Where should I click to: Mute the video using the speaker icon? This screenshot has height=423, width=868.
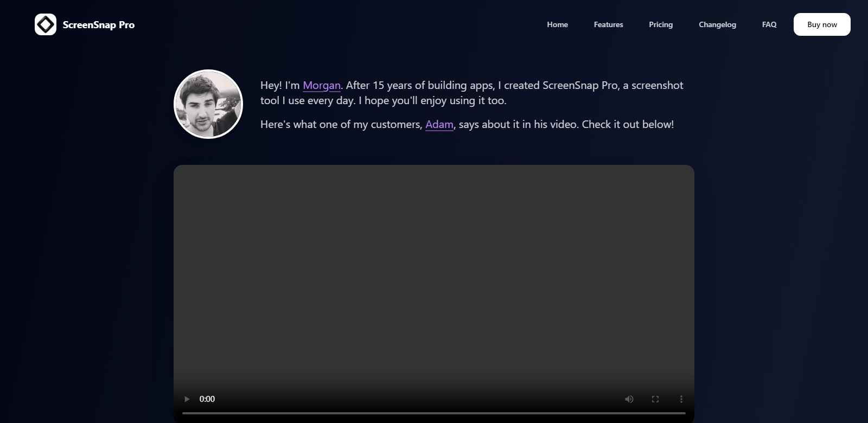coord(629,399)
